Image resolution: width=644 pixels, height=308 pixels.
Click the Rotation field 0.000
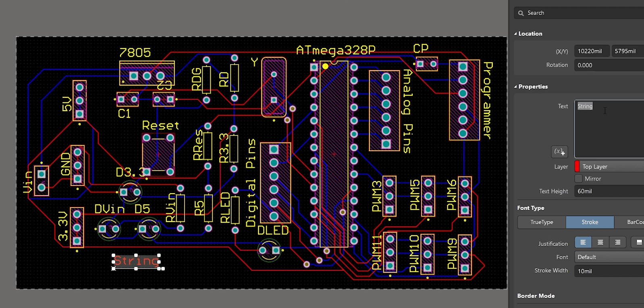(609, 65)
